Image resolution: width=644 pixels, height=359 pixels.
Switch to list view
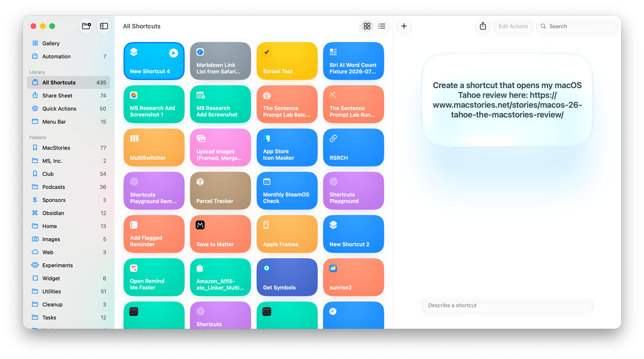click(382, 26)
